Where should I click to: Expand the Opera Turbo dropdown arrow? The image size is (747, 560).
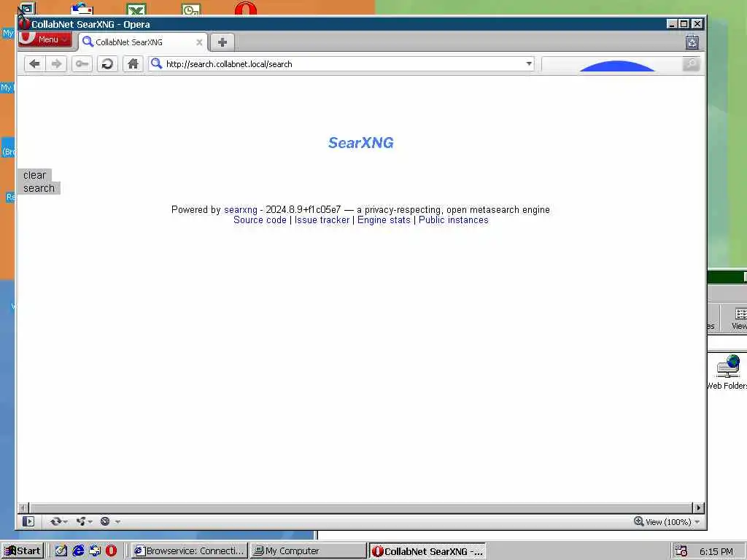coord(117,522)
